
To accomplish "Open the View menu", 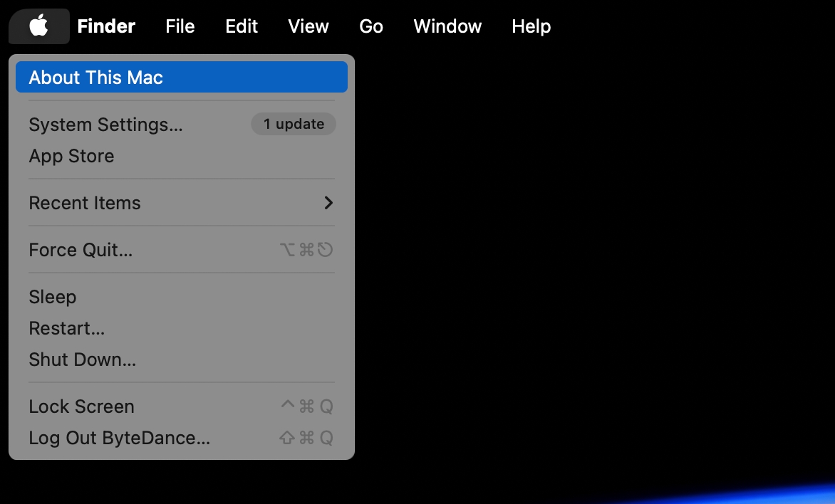I will pos(308,26).
